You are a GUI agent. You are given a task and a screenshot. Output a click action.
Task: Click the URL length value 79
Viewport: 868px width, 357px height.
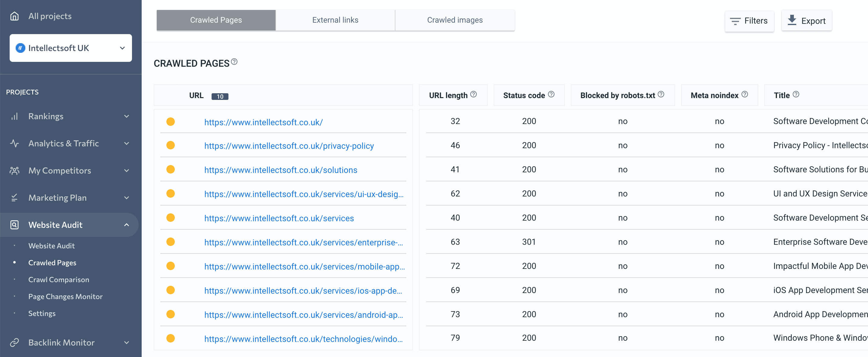(x=455, y=338)
